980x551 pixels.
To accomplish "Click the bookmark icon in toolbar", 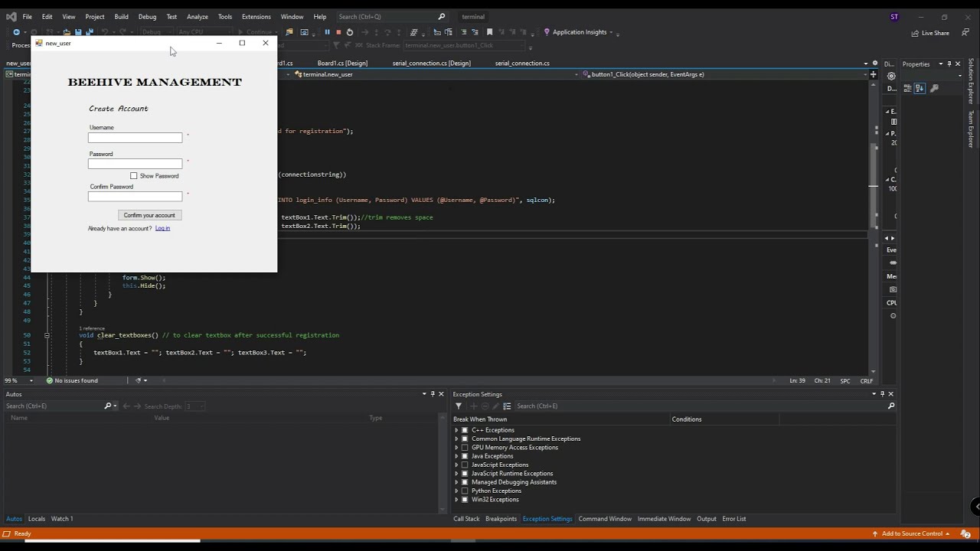I will (x=490, y=32).
